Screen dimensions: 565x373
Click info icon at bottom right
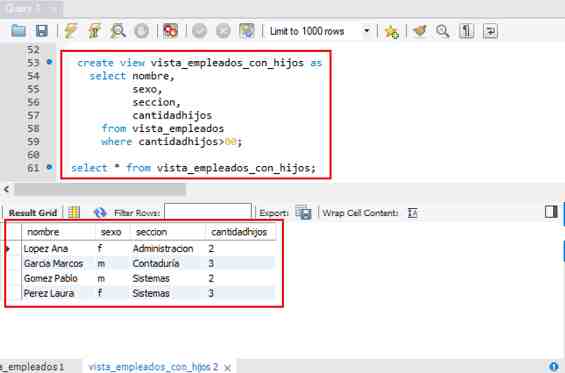tap(554, 366)
